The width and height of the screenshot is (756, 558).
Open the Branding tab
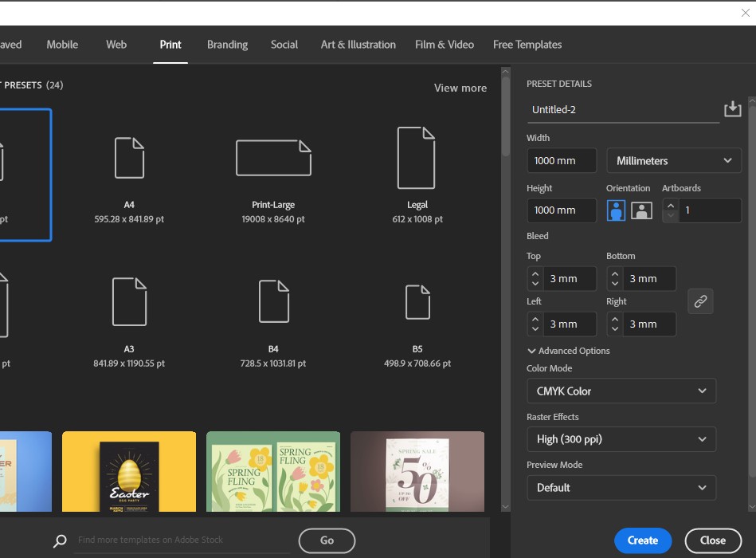(x=228, y=45)
